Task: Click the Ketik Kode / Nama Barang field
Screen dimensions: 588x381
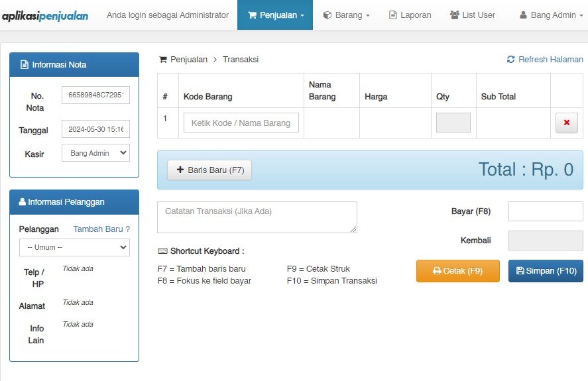Action: 241,123
